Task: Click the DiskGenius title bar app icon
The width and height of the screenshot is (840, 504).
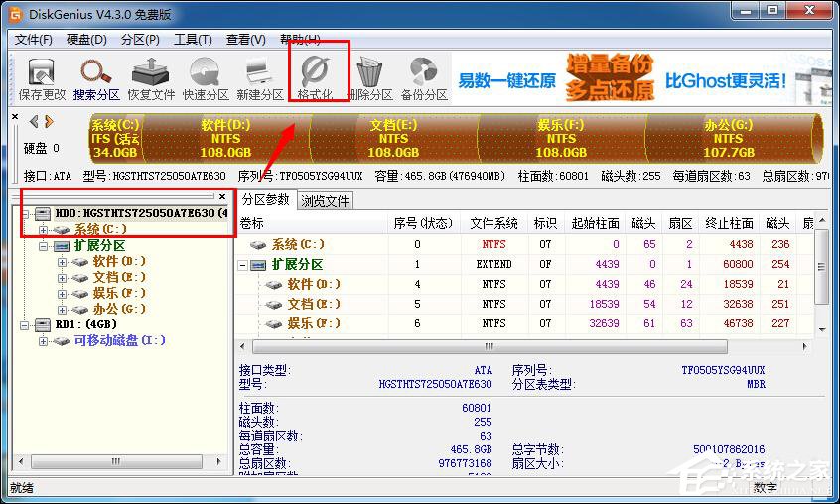Action: click(x=16, y=15)
